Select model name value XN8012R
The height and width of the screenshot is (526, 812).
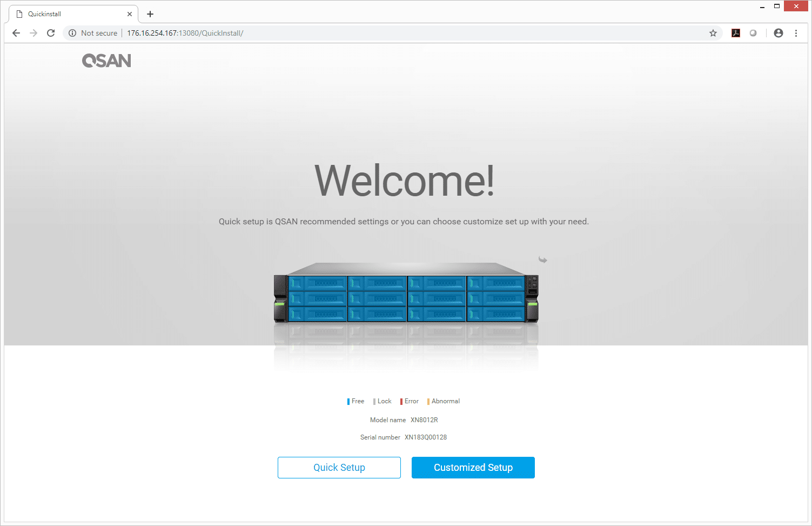coord(424,420)
